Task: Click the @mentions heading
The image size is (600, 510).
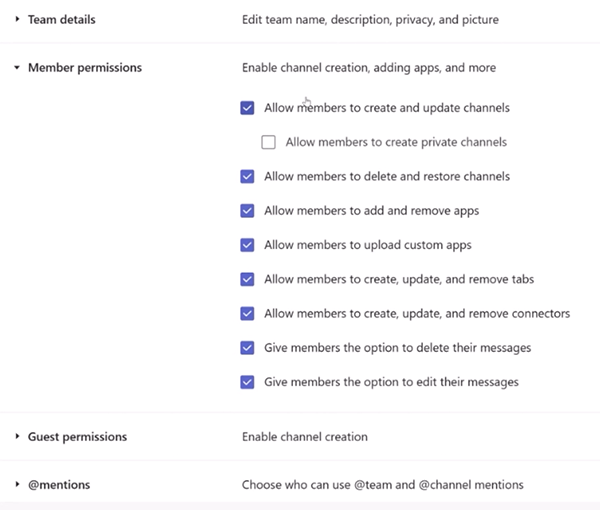Action: tap(59, 485)
